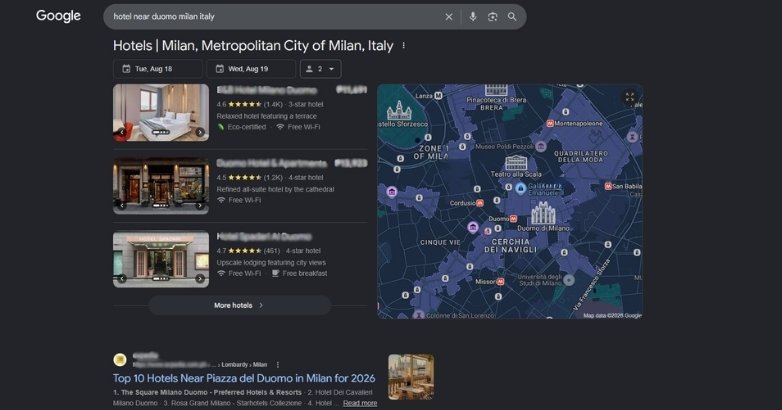782x410 pixels.
Task: Select Galleria Vittorio Emanuele map pin
Action: tap(521, 189)
